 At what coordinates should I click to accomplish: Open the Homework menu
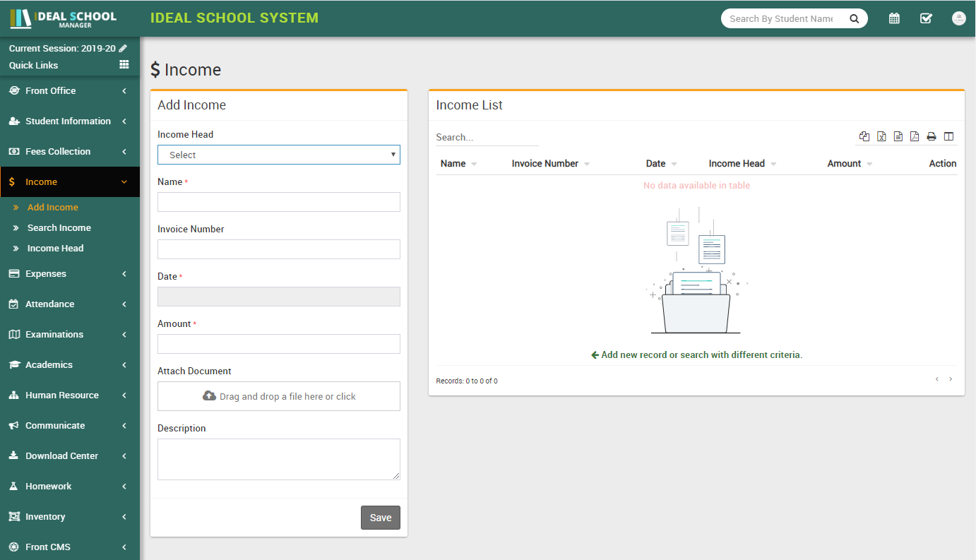(x=70, y=486)
